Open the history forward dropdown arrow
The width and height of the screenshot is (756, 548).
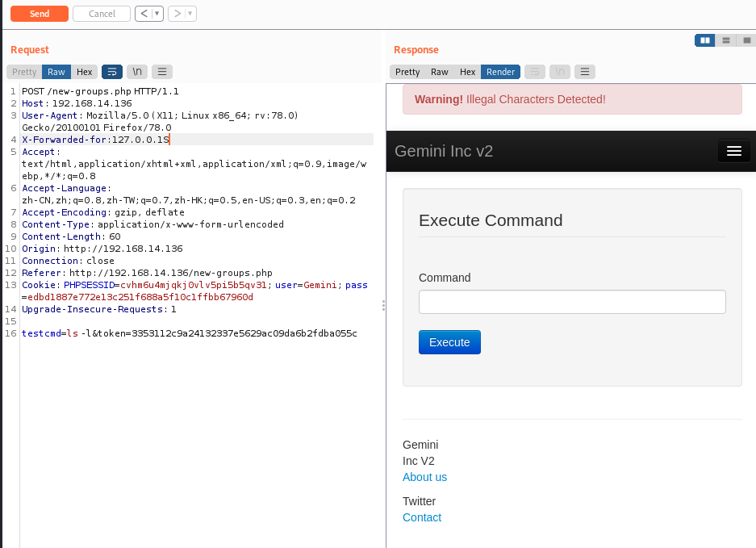tap(190, 14)
